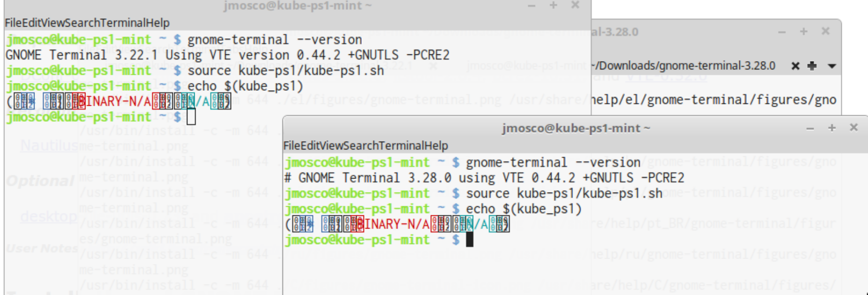Screen dimensions: 868x295
Task: Click 'echo $(kube_ps1)' in front window
Action: pyautogui.click(x=524, y=209)
